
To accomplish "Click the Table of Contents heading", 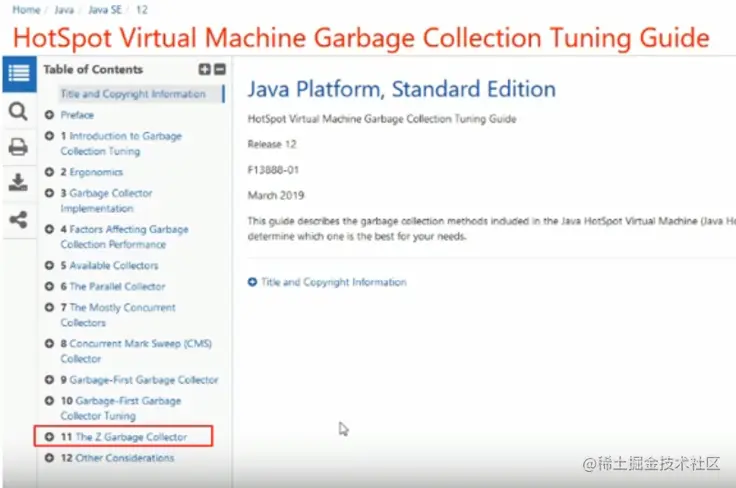I will click(x=93, y=69).
